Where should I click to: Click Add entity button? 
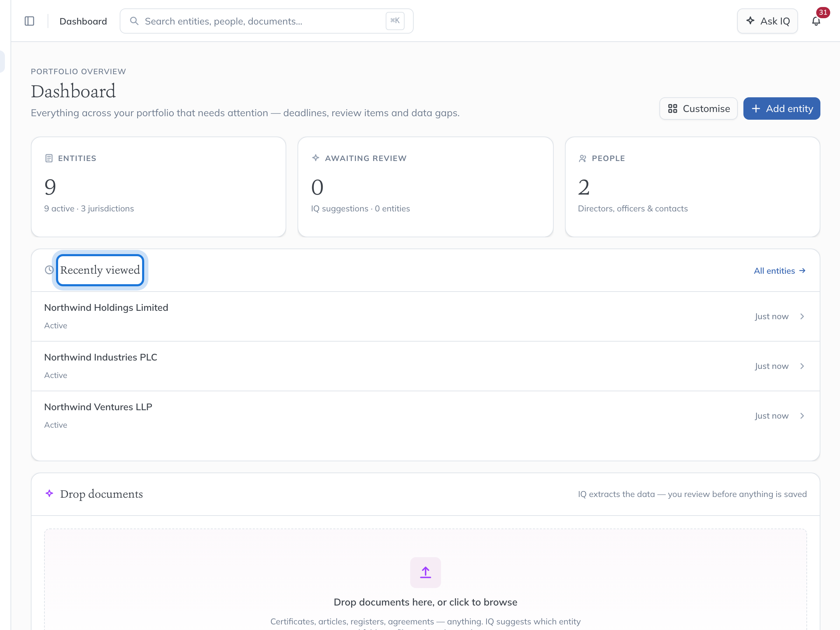tap(782, 108)
